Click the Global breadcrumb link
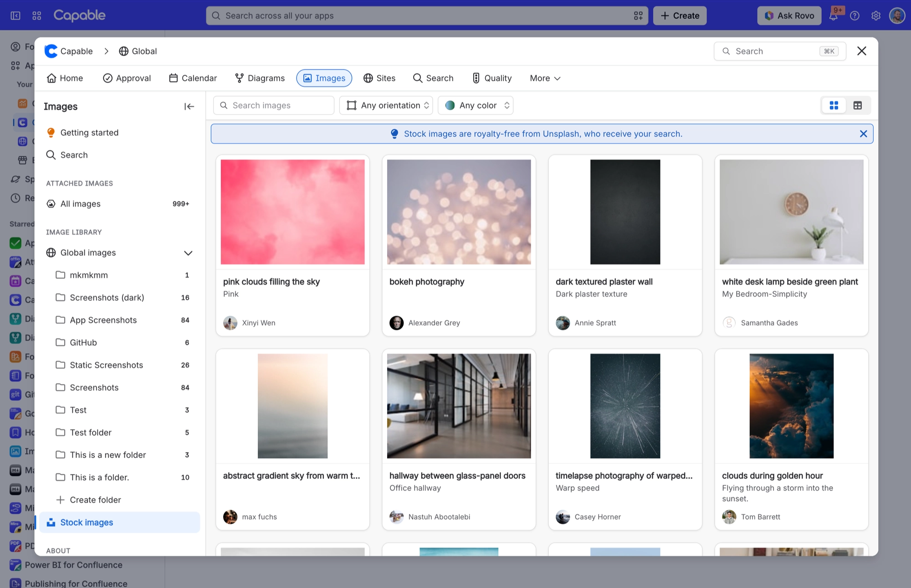This screenshot has width=911, height=588. pos(138,51)
